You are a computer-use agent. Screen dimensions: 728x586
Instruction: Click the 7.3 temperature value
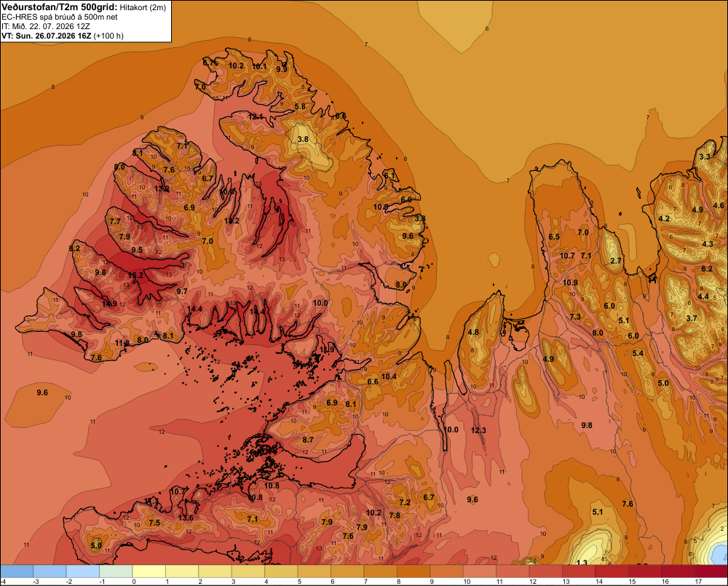[x=575, y=317]
